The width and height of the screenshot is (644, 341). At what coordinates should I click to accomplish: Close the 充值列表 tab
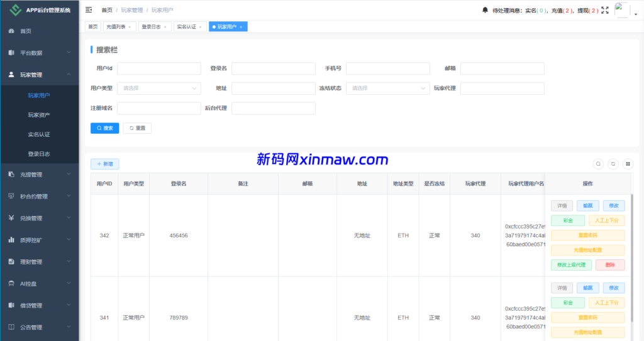click(130, 27)
